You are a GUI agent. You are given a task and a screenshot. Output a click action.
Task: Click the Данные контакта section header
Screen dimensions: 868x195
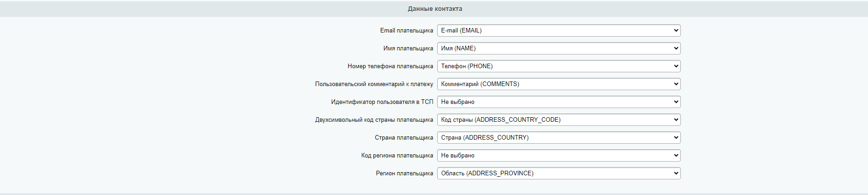tap(434, 9)
